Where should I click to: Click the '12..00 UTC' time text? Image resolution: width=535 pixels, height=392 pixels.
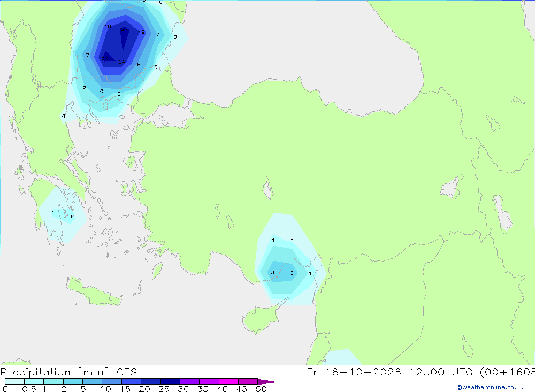tap(441, 372)
